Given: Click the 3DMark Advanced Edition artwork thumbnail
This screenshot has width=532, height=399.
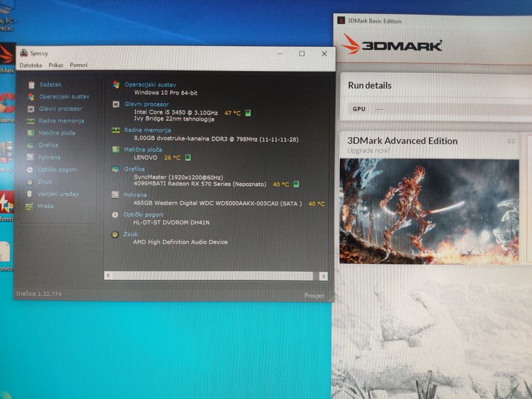Looking at the screenshot, I should (429, 211).
